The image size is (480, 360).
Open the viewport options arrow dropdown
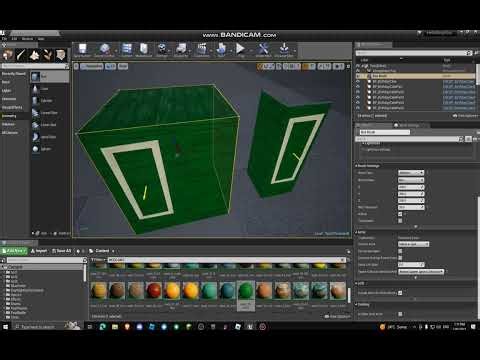click(76, 66)
